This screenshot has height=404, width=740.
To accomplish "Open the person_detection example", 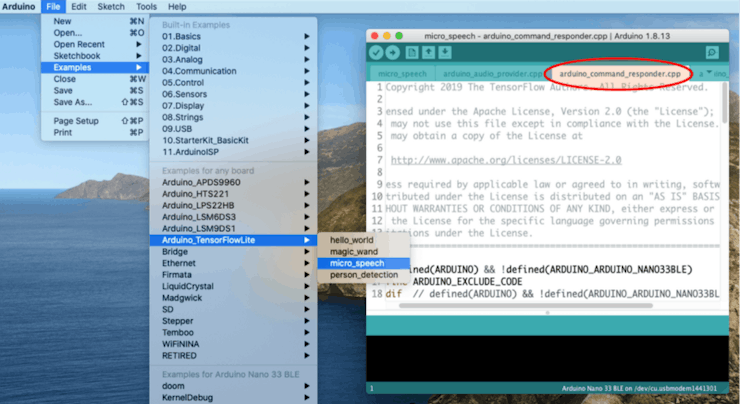I will click(363, 275).
